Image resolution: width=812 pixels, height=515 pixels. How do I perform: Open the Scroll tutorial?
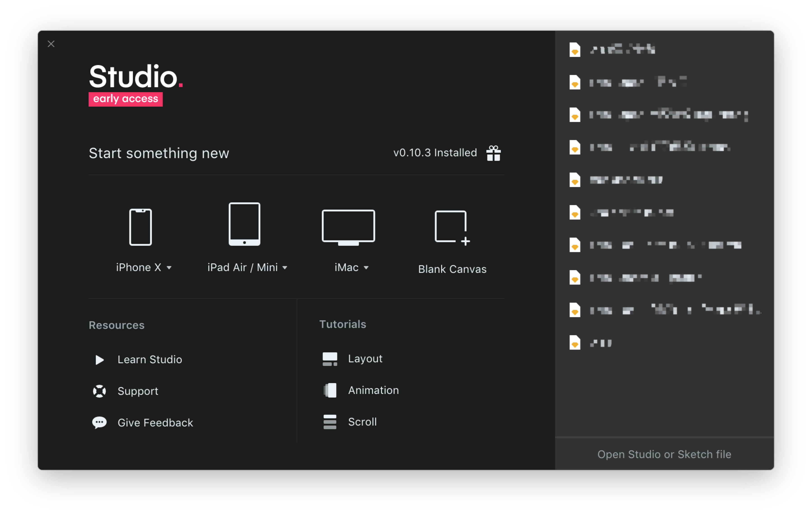[x=362, y=422]
